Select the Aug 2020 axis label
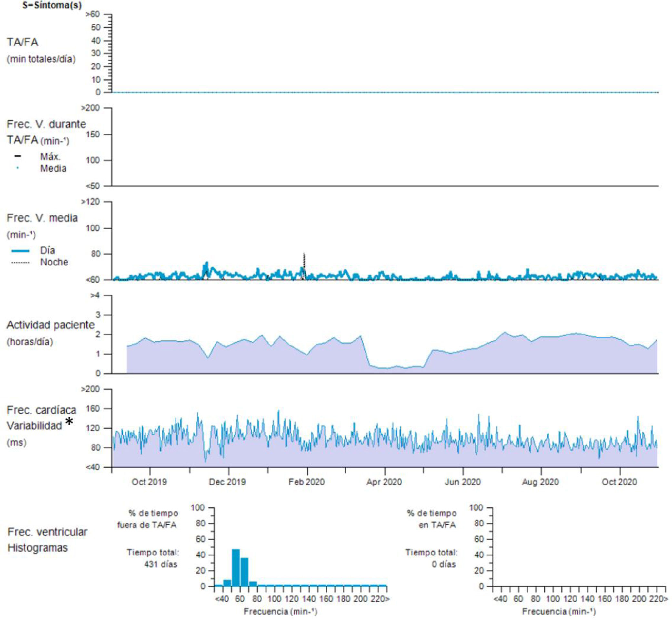 540,482
